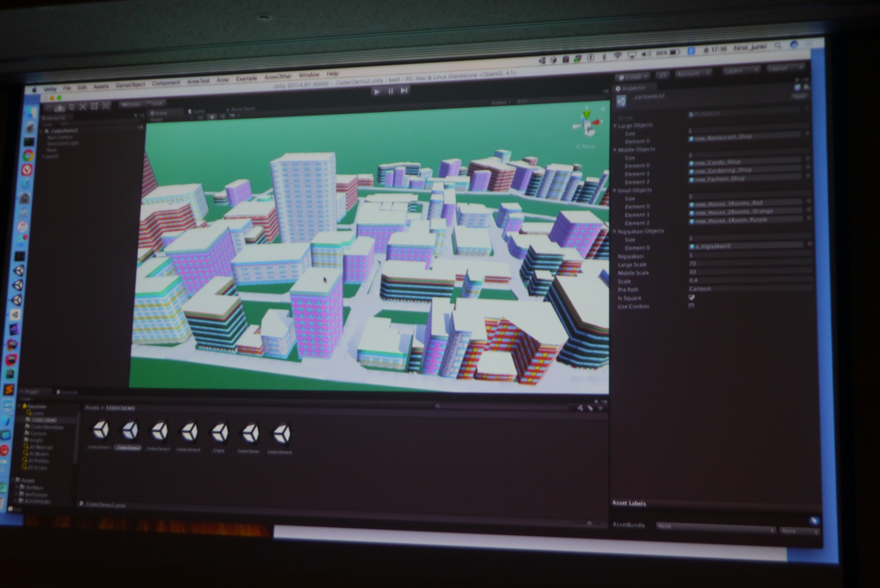Viewport: 880px width, 588px height.
Task: Uncheck the Is Square checkbox
Action: coord(692,297)
